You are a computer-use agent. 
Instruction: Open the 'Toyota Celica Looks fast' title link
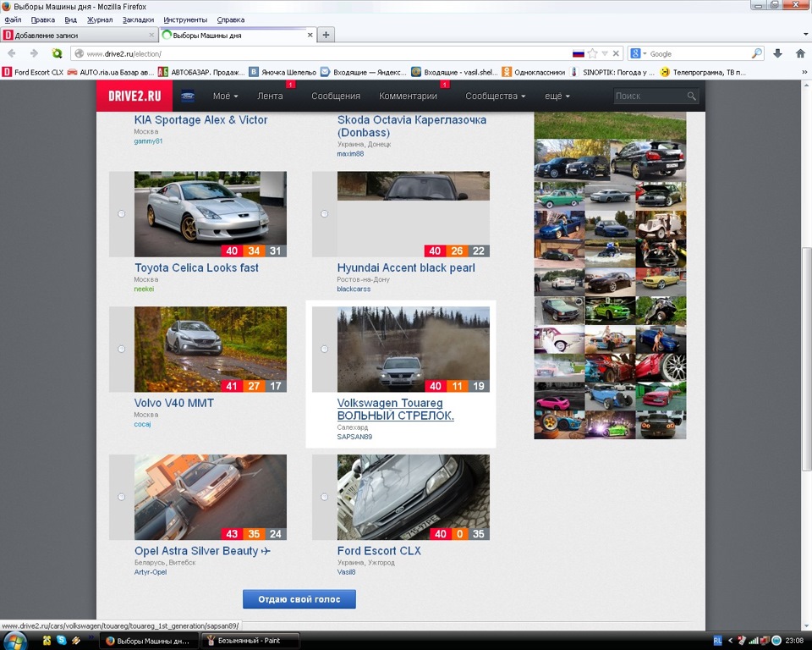click(x=196, y=268)
